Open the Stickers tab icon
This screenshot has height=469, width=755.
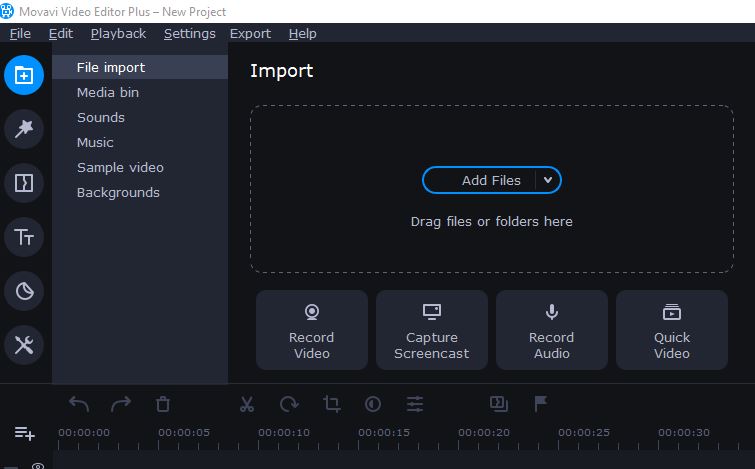24,291
